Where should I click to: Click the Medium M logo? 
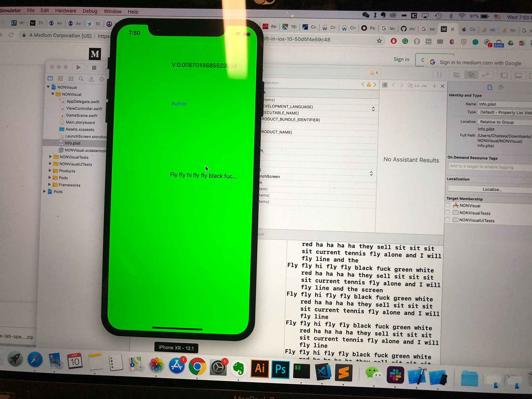(95, 54)
